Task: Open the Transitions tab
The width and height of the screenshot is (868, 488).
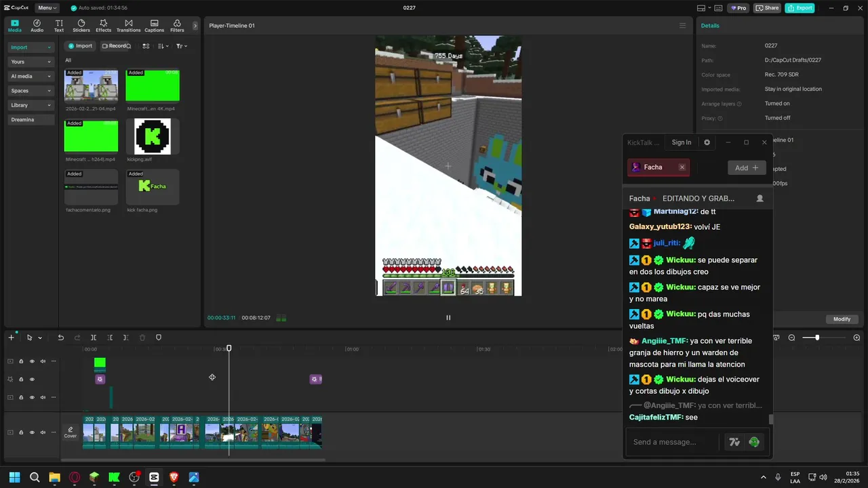Action: coord(128,26)
